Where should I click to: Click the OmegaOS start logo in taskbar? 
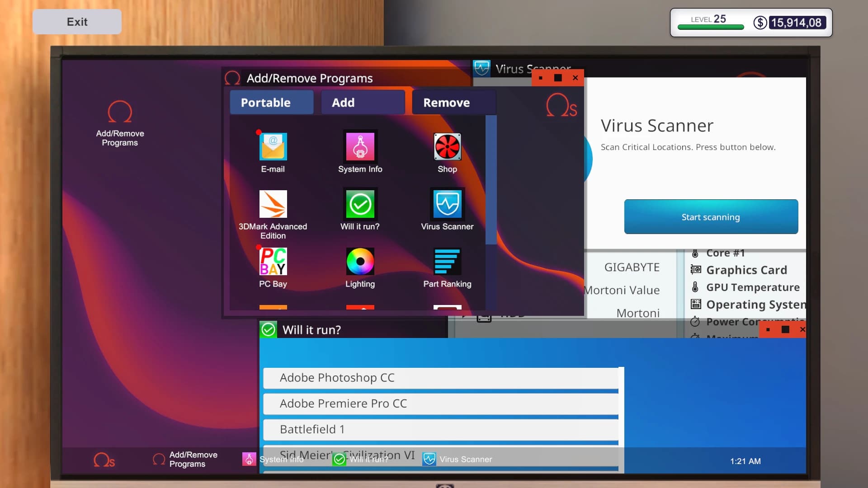click(104, 460)
